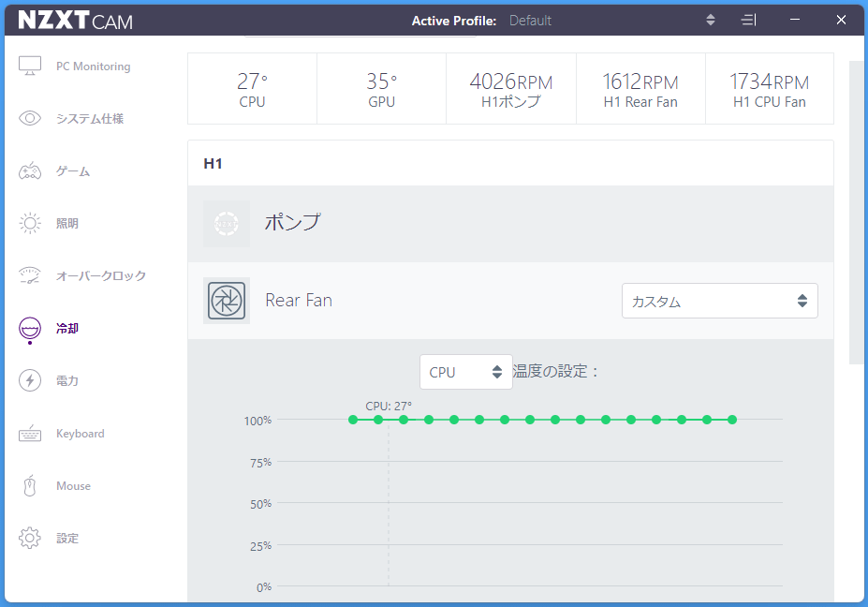Open PC Monitoring monitor icon
The width and height of the screenshot is (868, 607).
(30, 66)
